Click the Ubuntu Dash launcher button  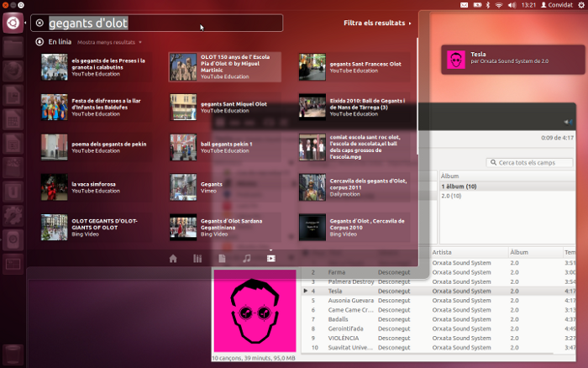13,23
